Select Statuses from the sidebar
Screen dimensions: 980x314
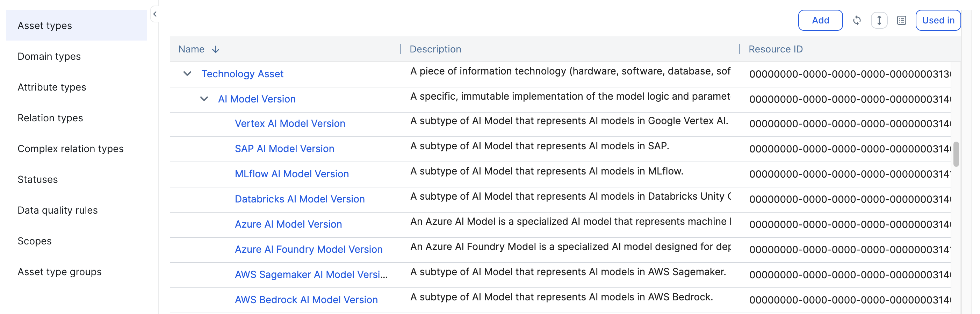click(38, 180)
